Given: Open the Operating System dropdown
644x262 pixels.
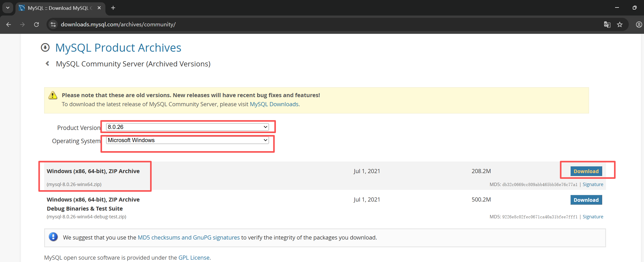Looking at the screenshot, I should pyautogui.click(x=188, y=140).
